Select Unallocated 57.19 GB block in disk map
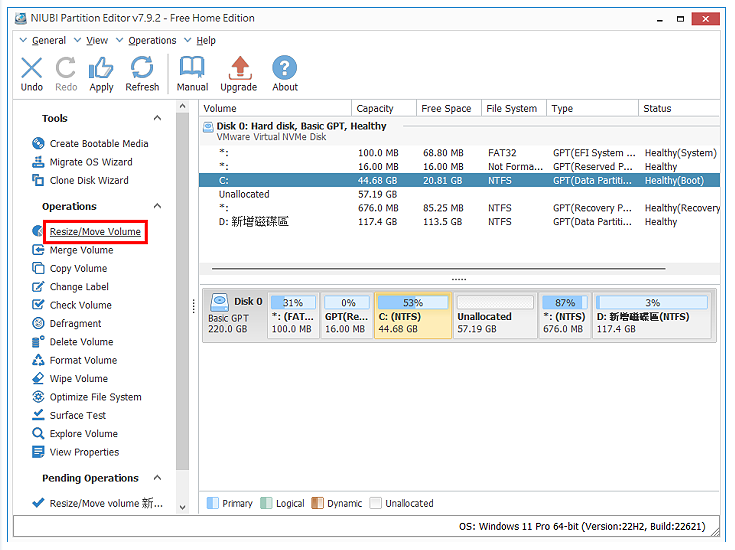 495,315
